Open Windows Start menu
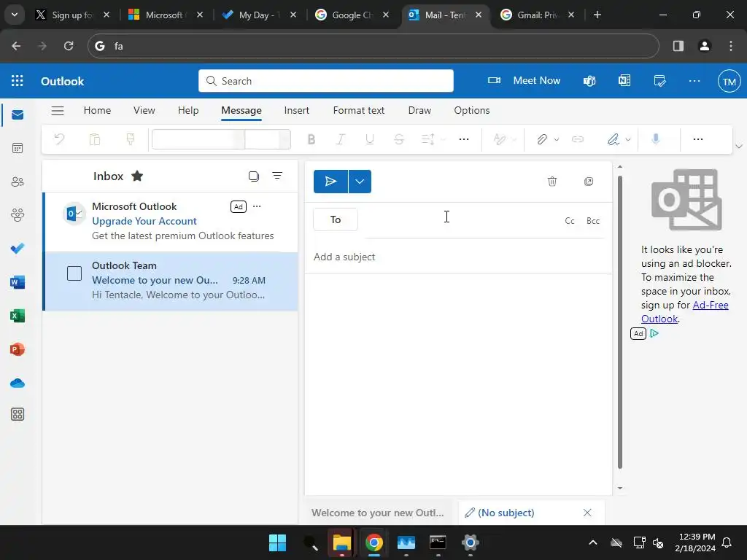Viewport: 747px width, 560px height. [x=277, y=542]
